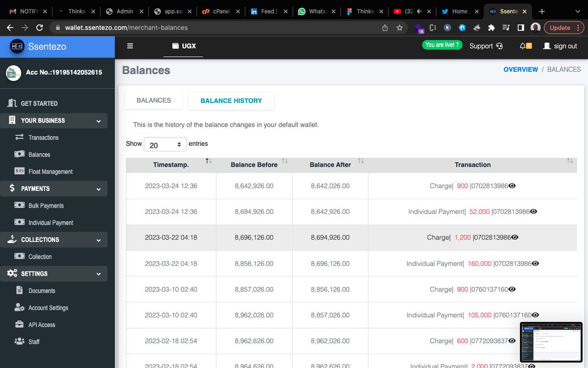Click the Ssentezo logo icon

pyautogui.click(x=18, y=47)
